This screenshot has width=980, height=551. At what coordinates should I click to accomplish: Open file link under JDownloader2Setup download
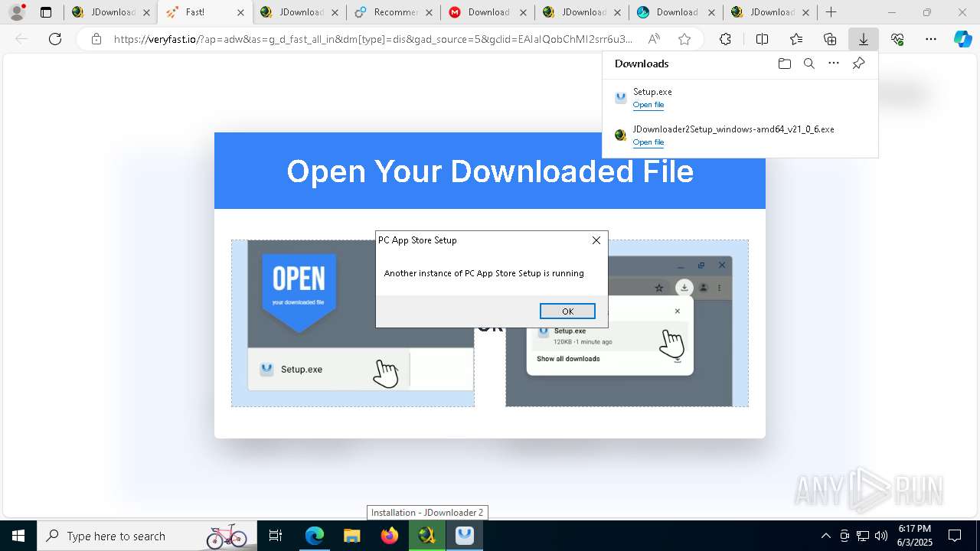point(648,142)
